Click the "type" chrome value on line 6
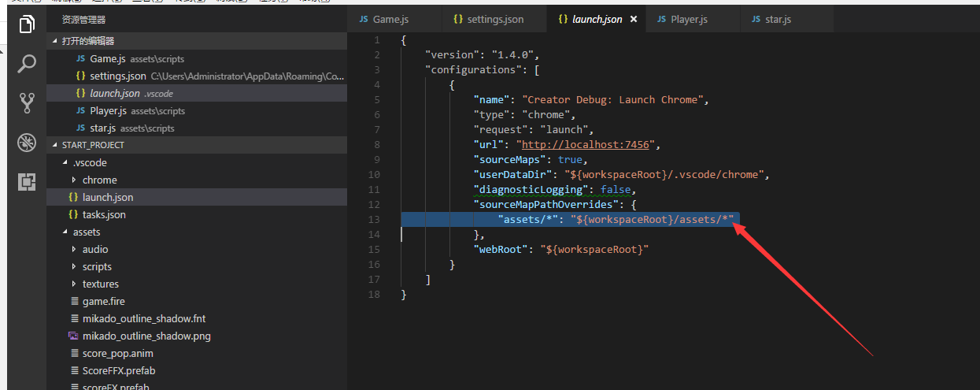 tap(549, 115)
